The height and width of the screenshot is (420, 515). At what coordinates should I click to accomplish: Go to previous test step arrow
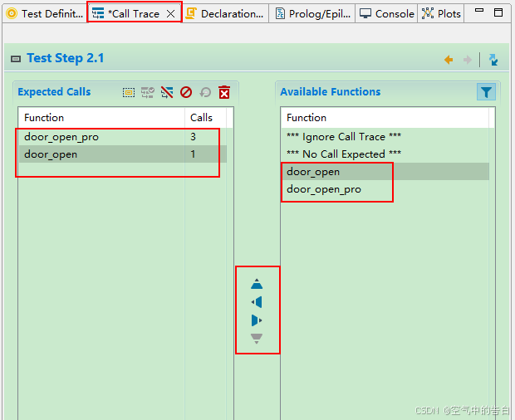point(449,60)
